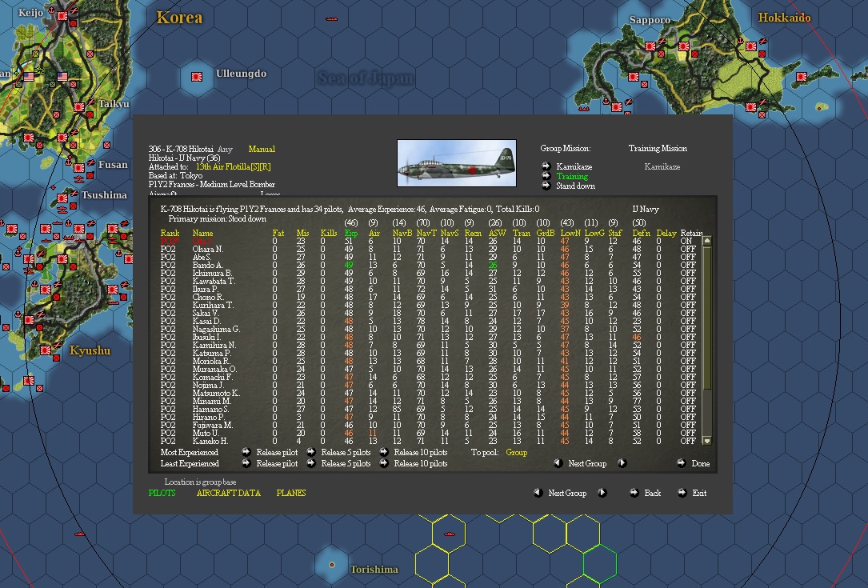The image size is (868, 588).
Task: Release 10 pilots arrow in Least Experienced row
Action: point(384,463)
